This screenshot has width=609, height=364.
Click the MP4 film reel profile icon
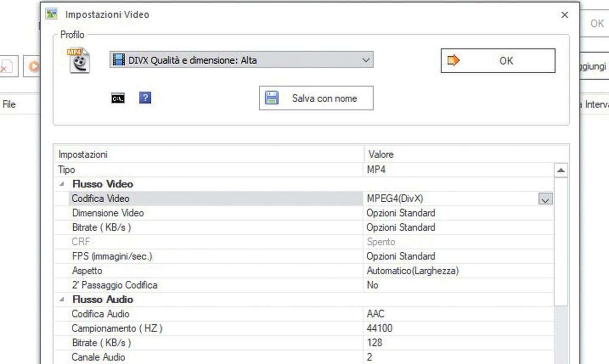pos(79,60)
